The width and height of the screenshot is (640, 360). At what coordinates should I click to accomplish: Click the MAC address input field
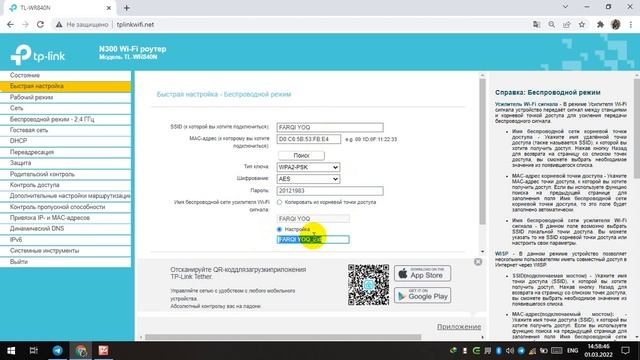tap(309, 139)
